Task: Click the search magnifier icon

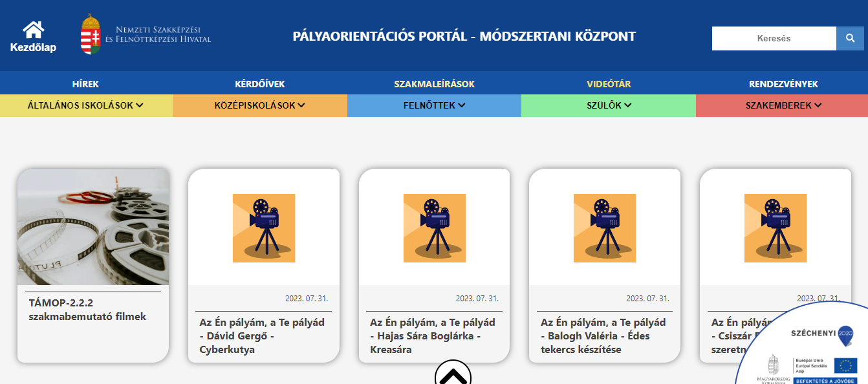Action: (850, 38)
